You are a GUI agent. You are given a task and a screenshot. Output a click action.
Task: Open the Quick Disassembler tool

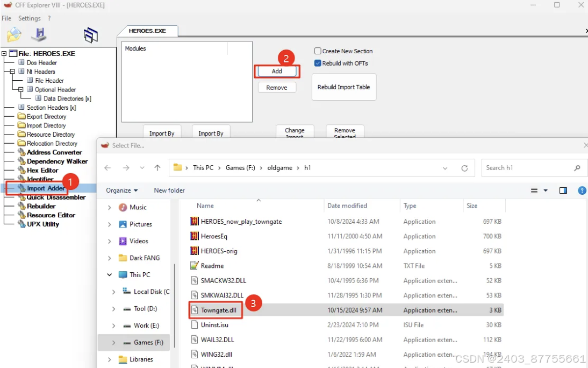tap(56, 197)
